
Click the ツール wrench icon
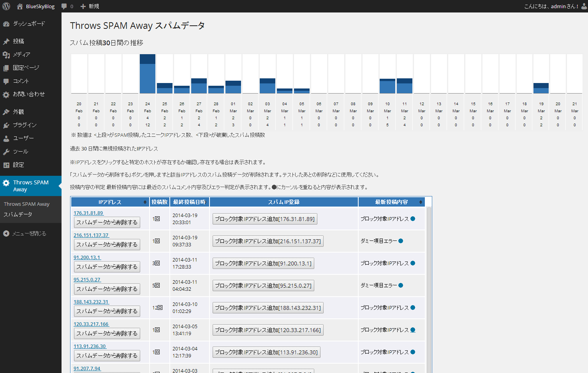click(6, 152)
